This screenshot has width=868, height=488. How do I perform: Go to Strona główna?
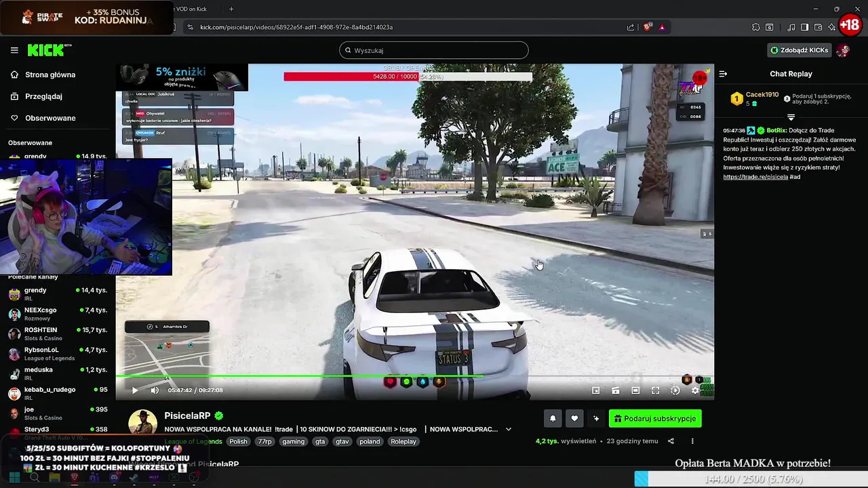[50, 75]
